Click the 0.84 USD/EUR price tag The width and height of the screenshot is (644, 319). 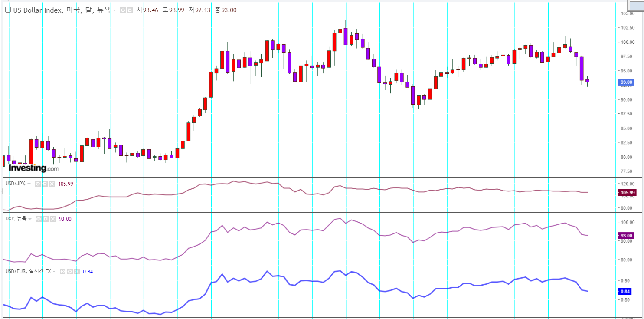pyautogui.click(x=625, y=292)
